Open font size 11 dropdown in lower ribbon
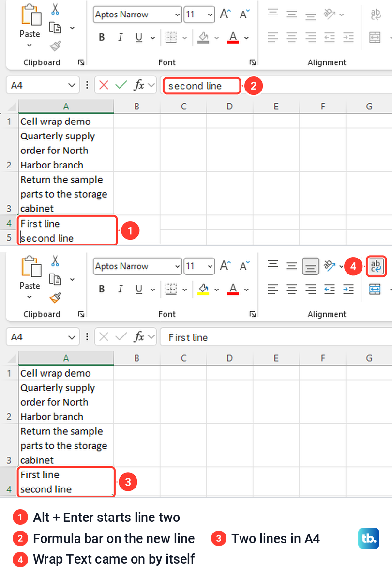This screenshot has width=392, height=579. tap(211, 266)
